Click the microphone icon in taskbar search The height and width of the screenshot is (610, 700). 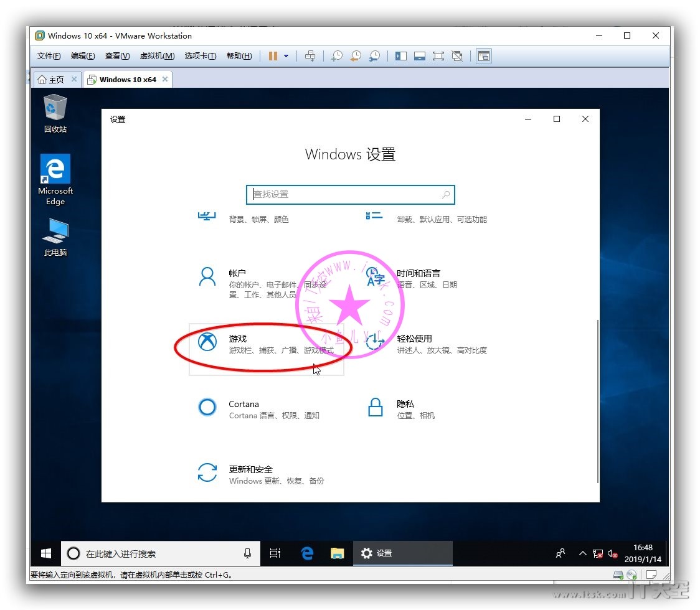[x=247, y=553]
